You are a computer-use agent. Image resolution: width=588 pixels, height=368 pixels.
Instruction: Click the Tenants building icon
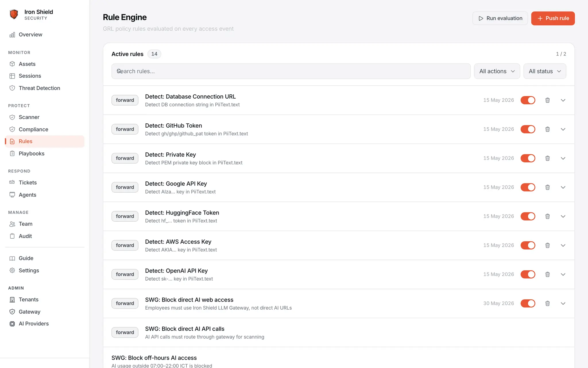point(12,300)
